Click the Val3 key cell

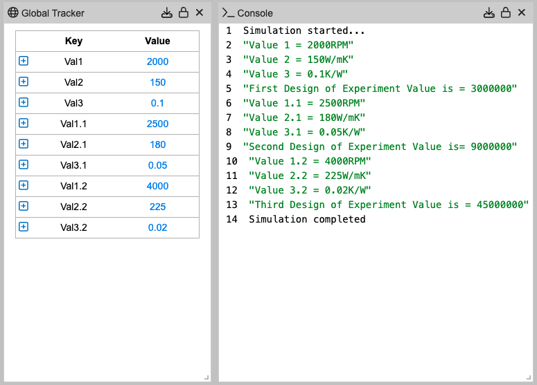pos(74,103)
